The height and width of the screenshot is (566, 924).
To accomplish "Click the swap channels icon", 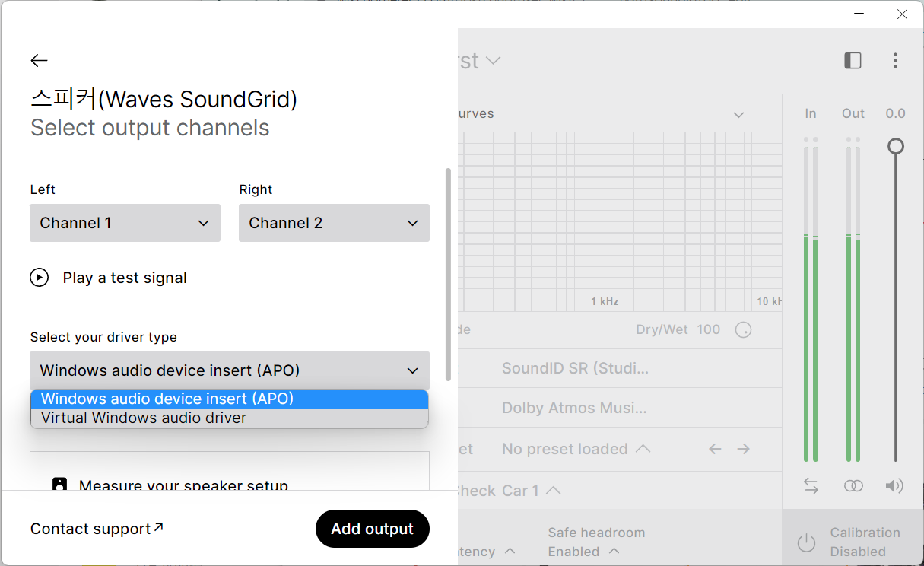I will click(x=811, y=486).
